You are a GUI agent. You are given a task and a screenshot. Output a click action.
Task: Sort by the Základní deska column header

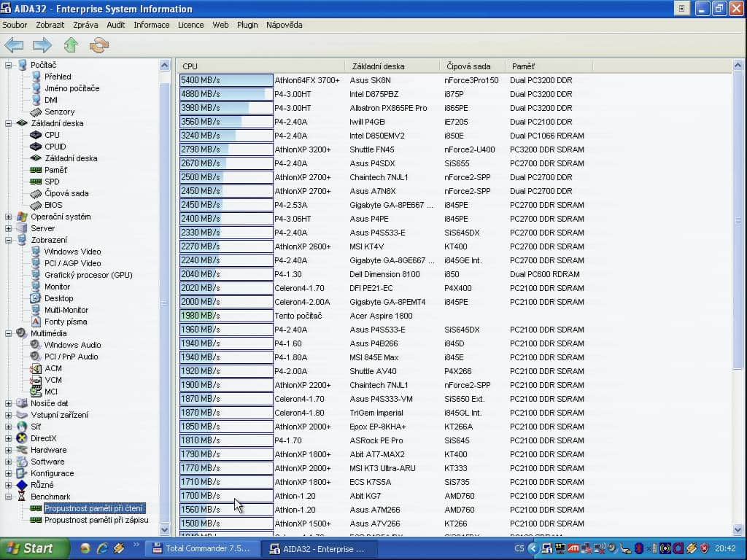(392, 66)
